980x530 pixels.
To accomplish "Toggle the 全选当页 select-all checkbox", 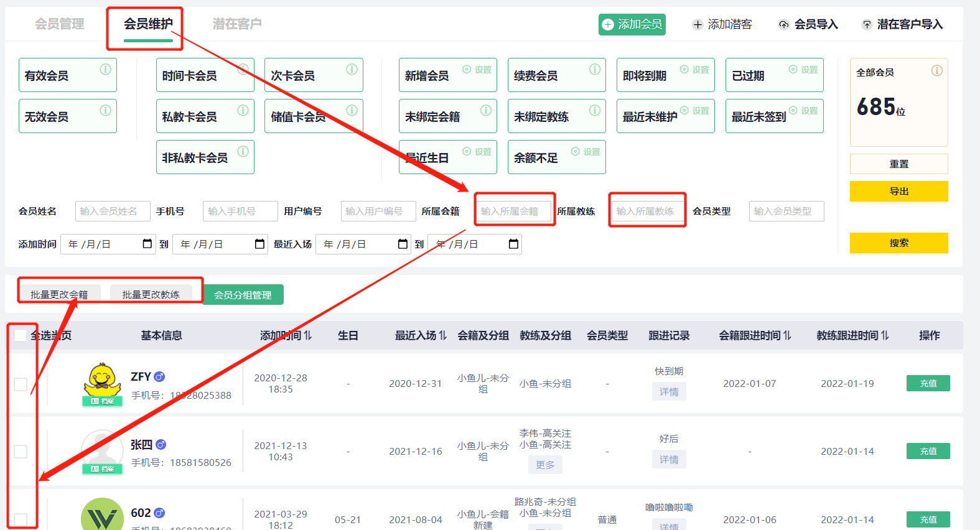I will 21,335.
